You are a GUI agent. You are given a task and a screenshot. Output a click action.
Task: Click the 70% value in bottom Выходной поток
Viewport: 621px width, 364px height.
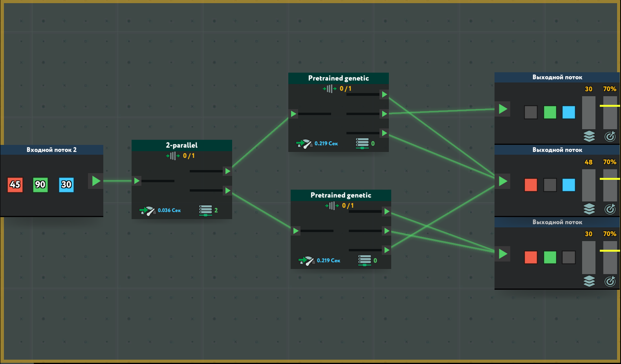coord(610,234)
